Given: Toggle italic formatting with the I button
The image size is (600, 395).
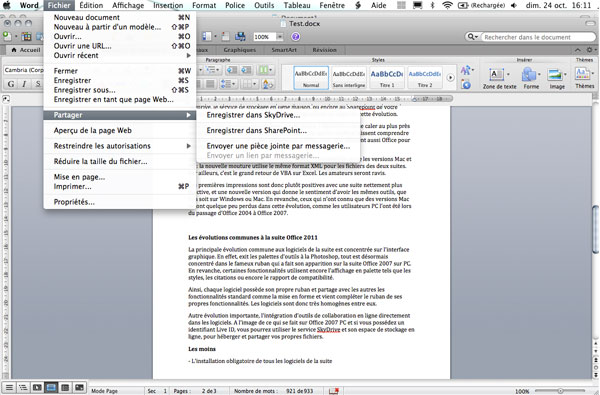Looking at the screenshot, I should pos(24,84).
